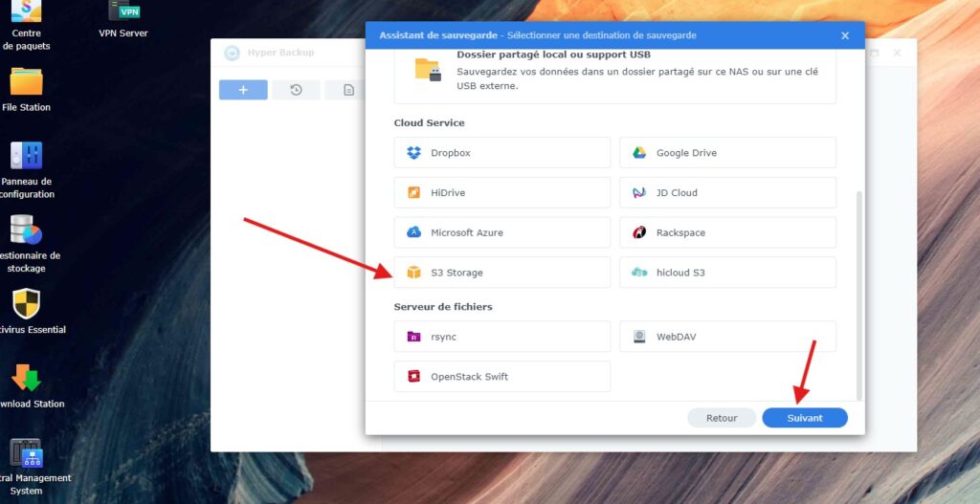This screenshot has height=504, width=980.
Task: Select S3 Storage destination
Action: click(502, 273)
